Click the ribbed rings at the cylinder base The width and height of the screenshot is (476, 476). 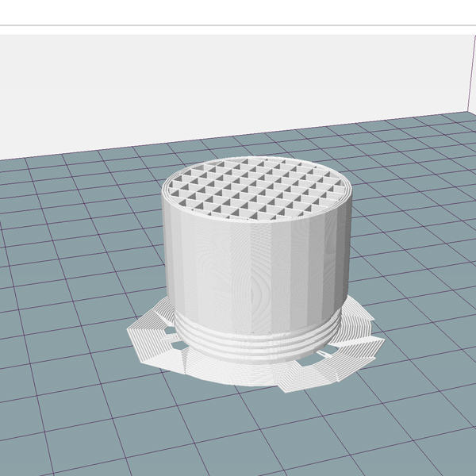(254, 343)
